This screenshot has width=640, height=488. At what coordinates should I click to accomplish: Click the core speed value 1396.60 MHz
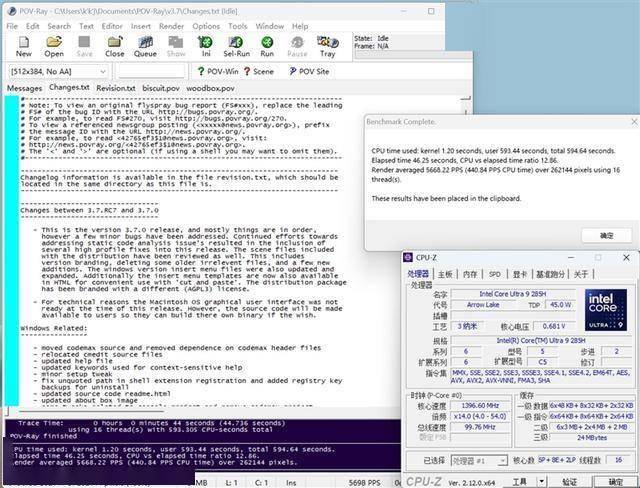480,406
